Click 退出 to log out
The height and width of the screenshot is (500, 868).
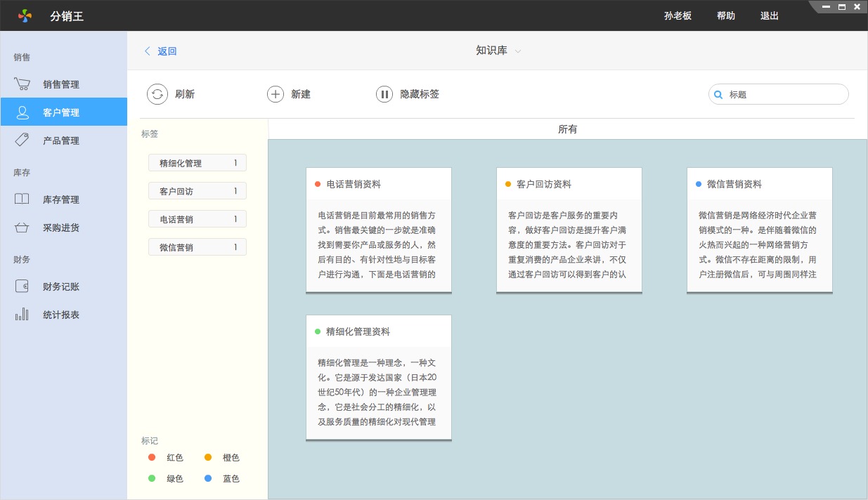click(770, 15)
